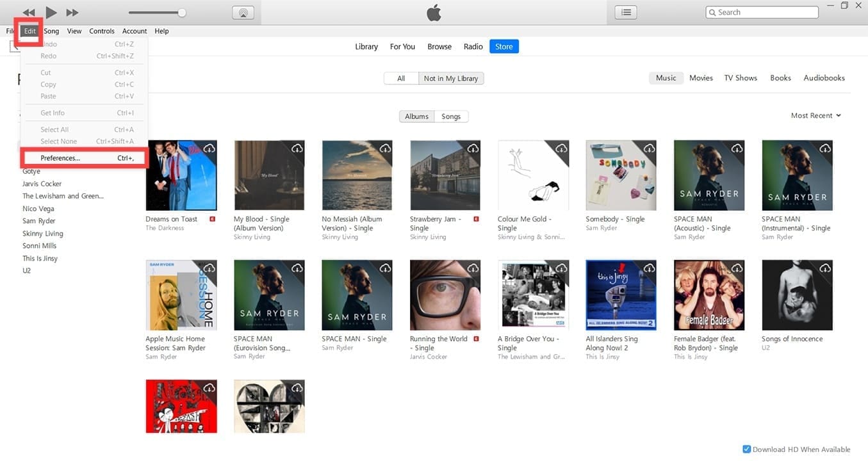Click the Edit menu title

[30, 31]
